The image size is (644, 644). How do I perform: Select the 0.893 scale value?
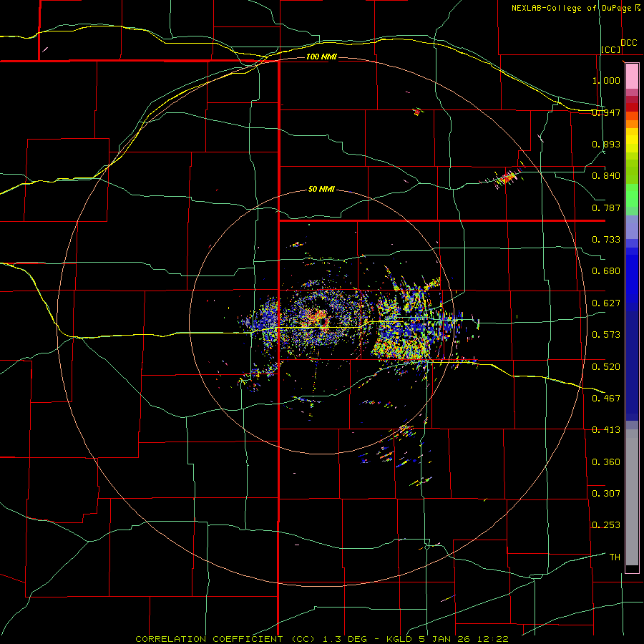[x=606, y=144]
